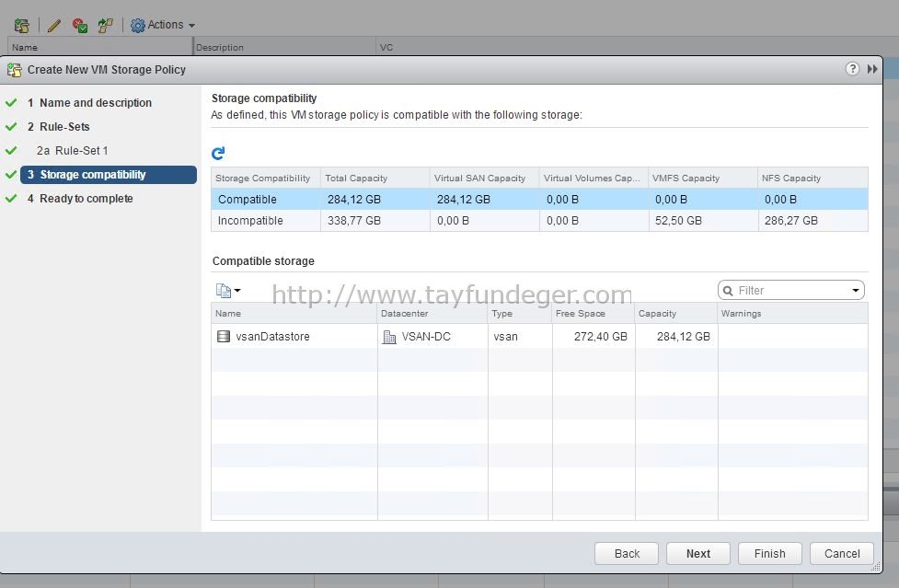Select the vsanDatastore name text
899x588 pixels.
click(272, 337)
